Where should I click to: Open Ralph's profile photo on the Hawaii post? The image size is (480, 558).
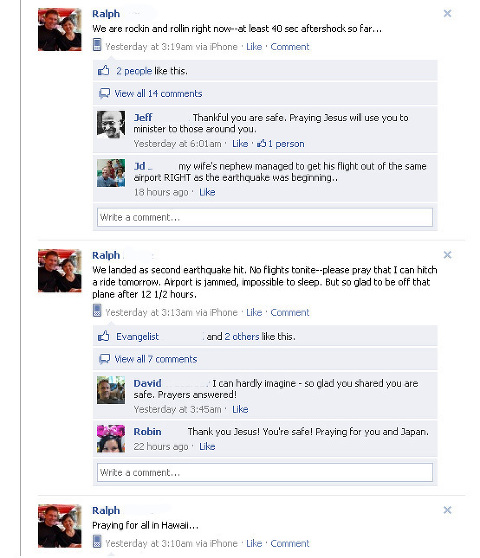(60, 526)
